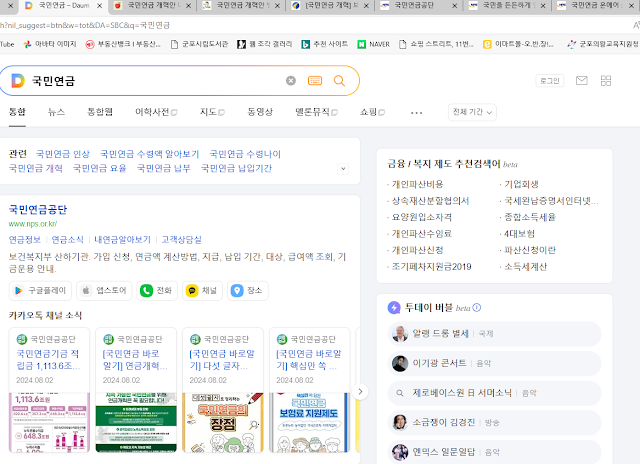The image size is (640, 464).
Task: Click the 소금쟁이 김경진 bubble
Action: pos(494,422)
